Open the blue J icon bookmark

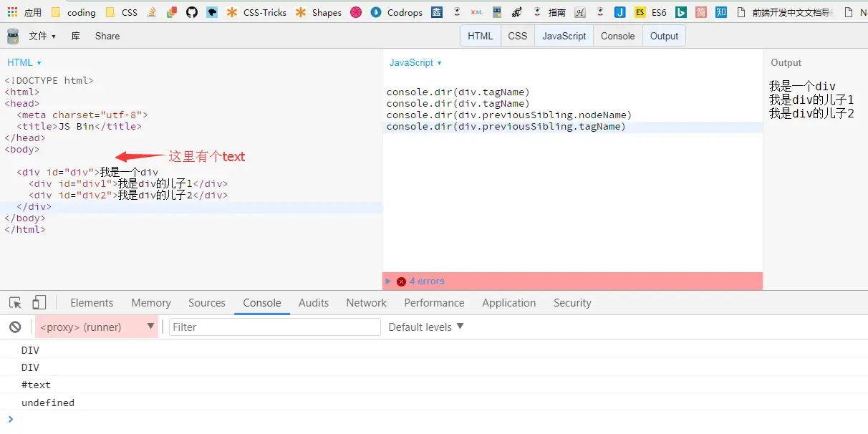click(620, 12)
